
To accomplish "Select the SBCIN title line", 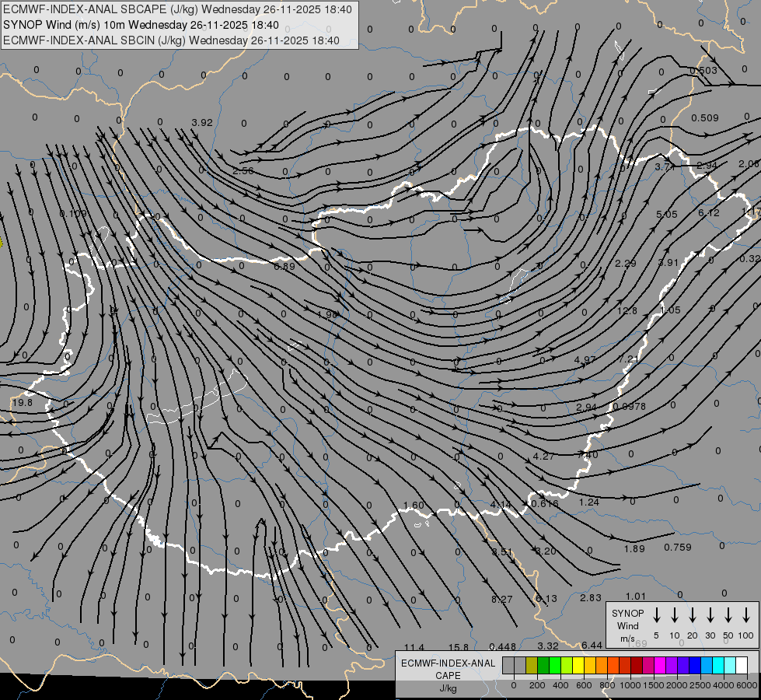I will [171, 40].
